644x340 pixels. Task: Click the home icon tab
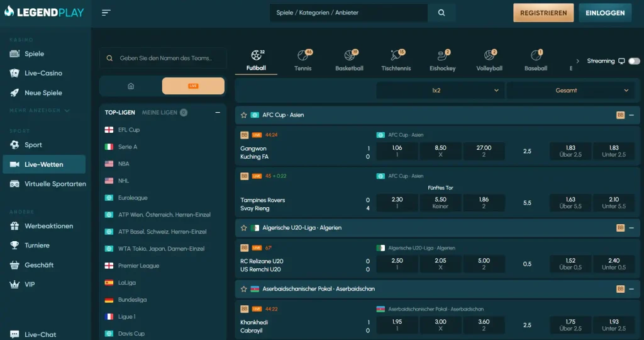tap(131, 86)
